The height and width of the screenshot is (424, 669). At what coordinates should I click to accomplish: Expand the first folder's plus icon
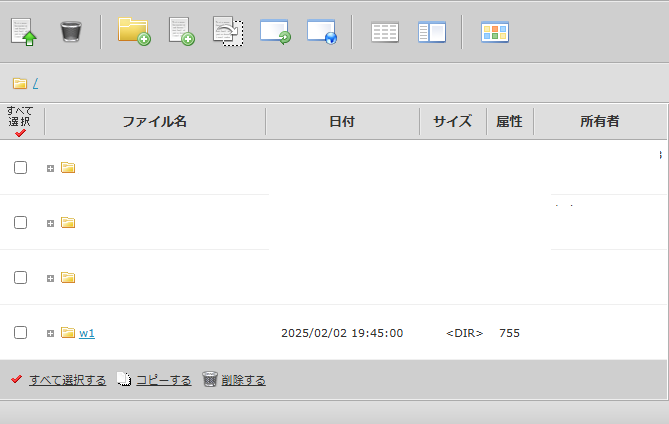(x=50, y=168)
